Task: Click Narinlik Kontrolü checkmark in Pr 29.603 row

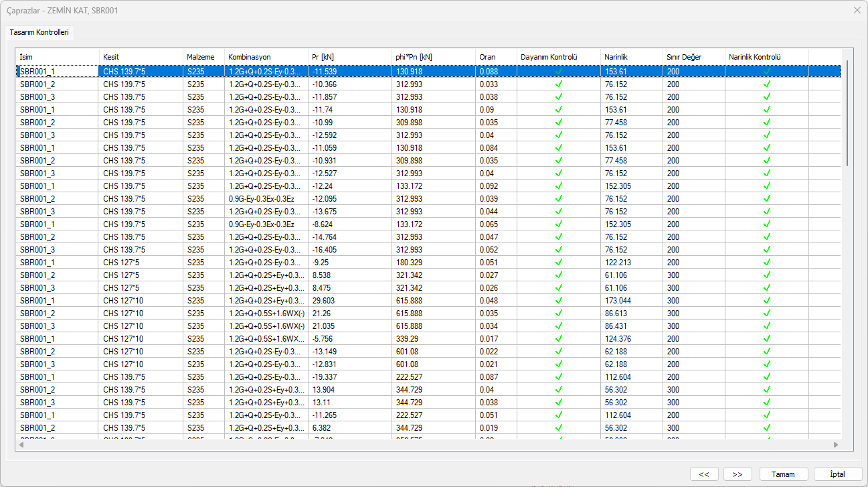Action: click(767, 301)
